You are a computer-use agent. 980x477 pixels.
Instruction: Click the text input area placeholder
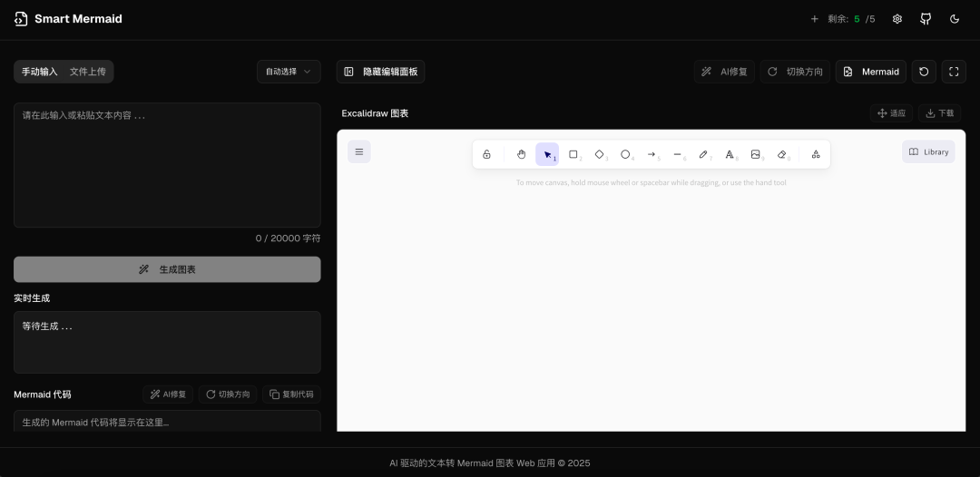click(167, 165)
